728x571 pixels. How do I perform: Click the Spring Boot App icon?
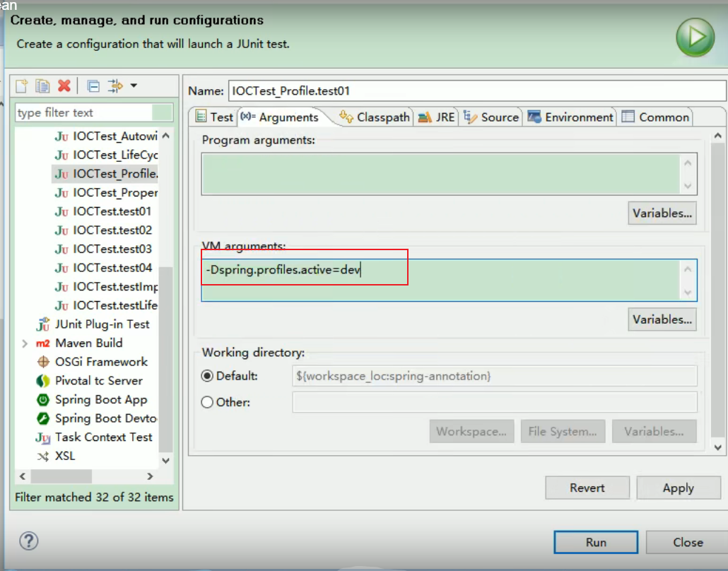coord(42,399)
